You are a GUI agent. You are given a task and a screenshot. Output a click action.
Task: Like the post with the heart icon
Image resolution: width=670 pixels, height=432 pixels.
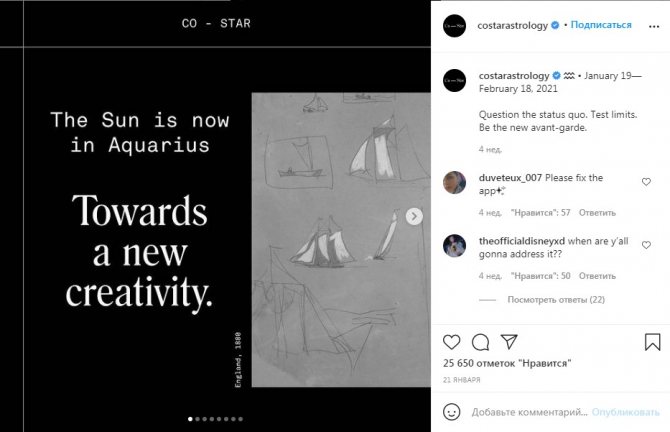click(451, 342)
